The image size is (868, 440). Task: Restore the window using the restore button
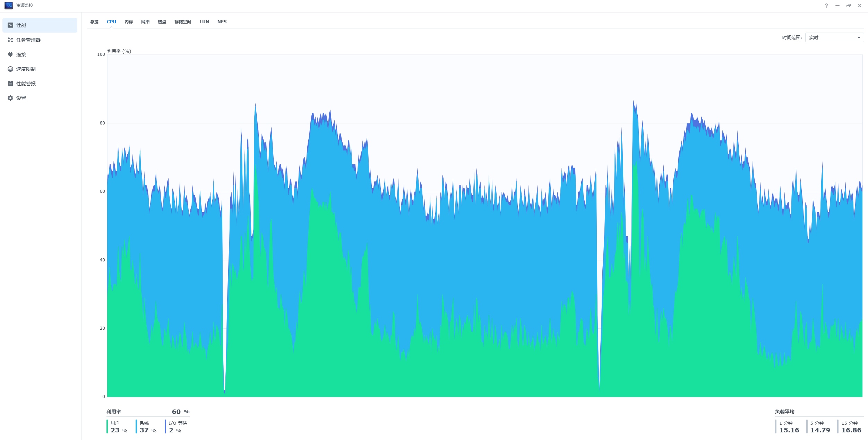[x=849, y=6]
